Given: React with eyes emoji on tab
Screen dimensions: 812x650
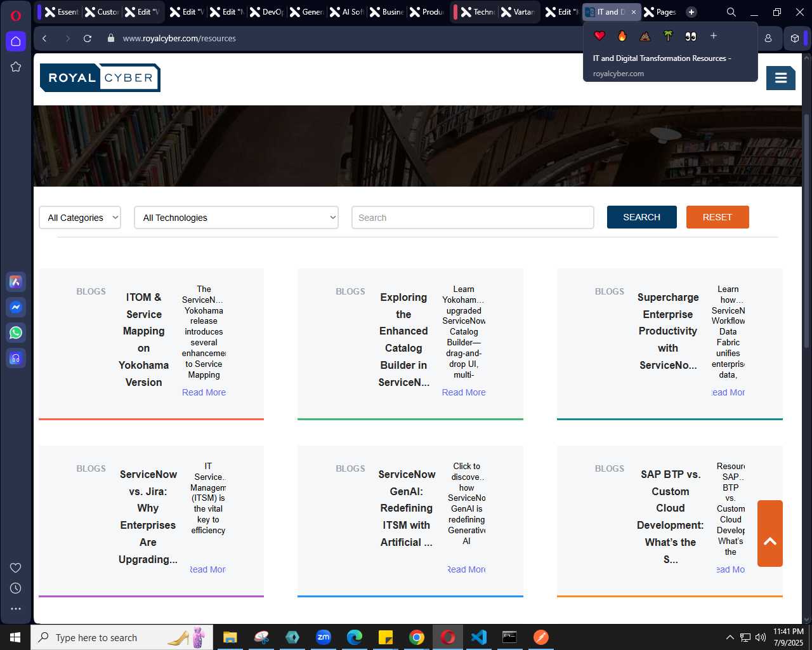Looking at the screenshot, I should [x=691, y=36].
